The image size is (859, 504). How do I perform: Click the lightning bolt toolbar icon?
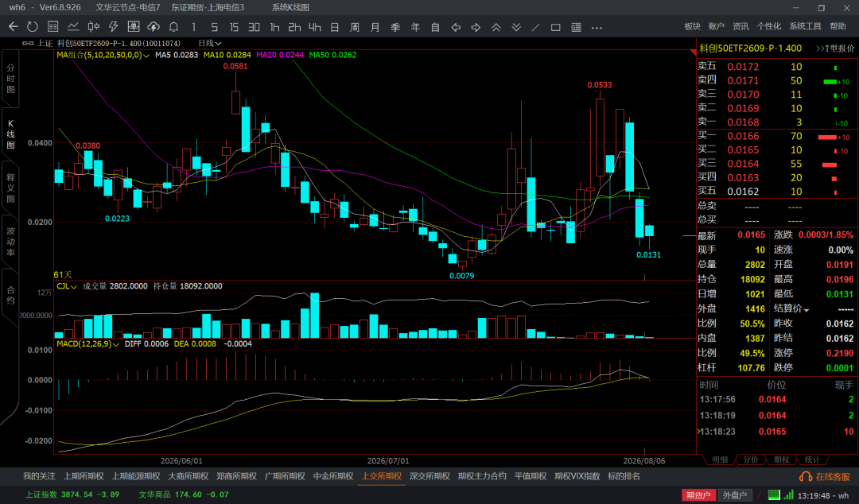(114, 27)
